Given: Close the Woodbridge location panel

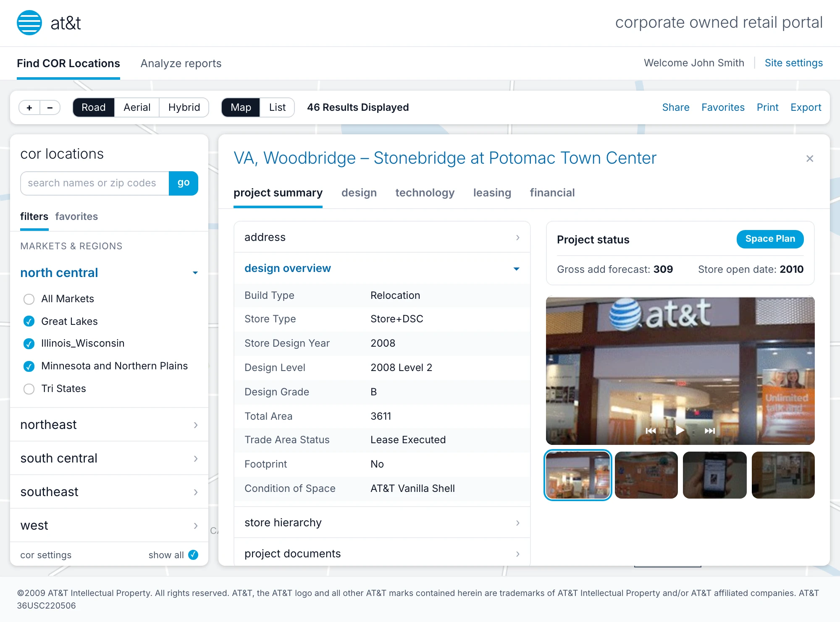Looking at the screenshot, I should [810, 159].
